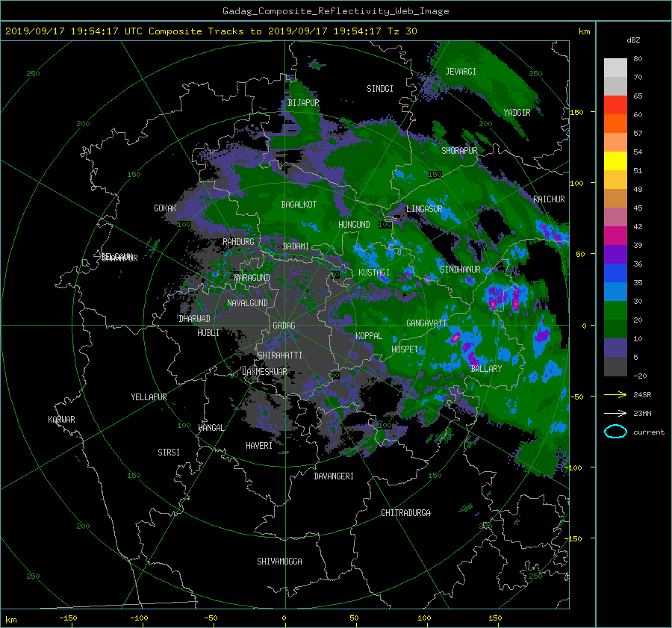The height and width of the screenshot is (628, 672).
Task: Click the title 'Gadag_Composite_Reflectivity_Web_Image'
Action: 335,11
